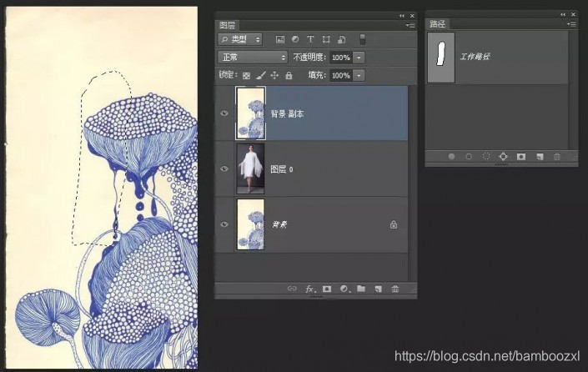Hide the 图层 0 layer

pyautogui.click(x=224, y=168)
